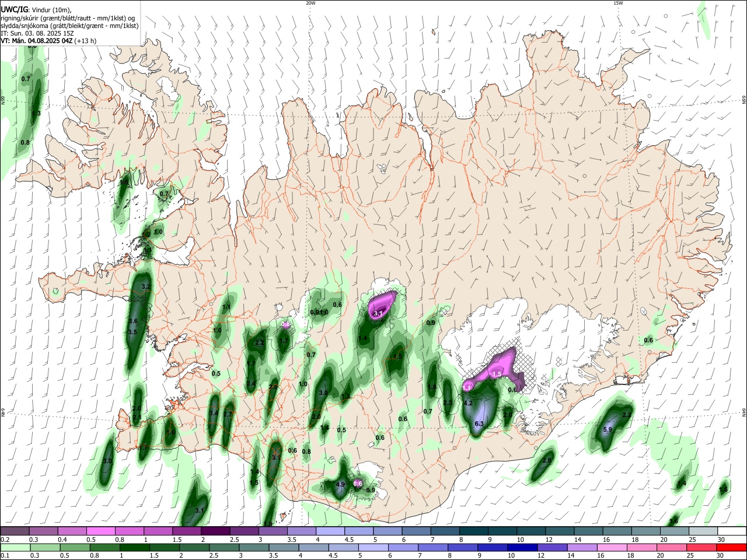
Task: Select the palest green swatch above the 0.1 label
Action: (15, 547)
